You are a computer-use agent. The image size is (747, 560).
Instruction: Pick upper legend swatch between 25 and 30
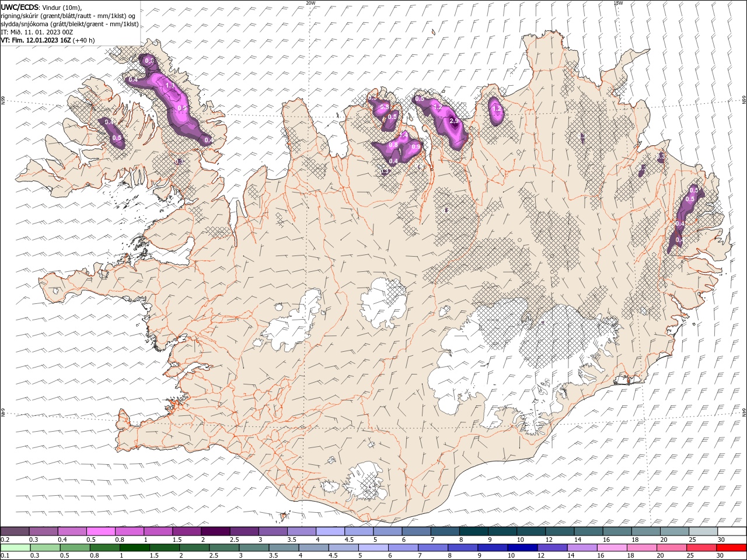pyautogui.click(x=703, y=531)
